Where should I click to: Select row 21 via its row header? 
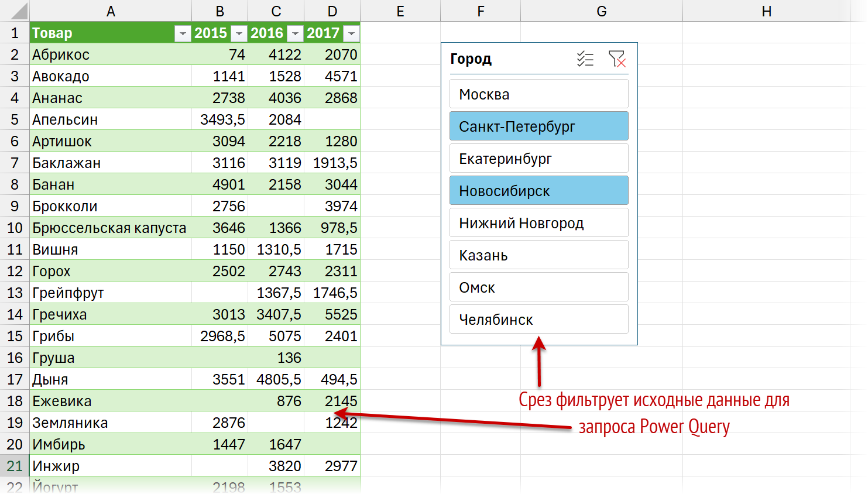[14, 465]
